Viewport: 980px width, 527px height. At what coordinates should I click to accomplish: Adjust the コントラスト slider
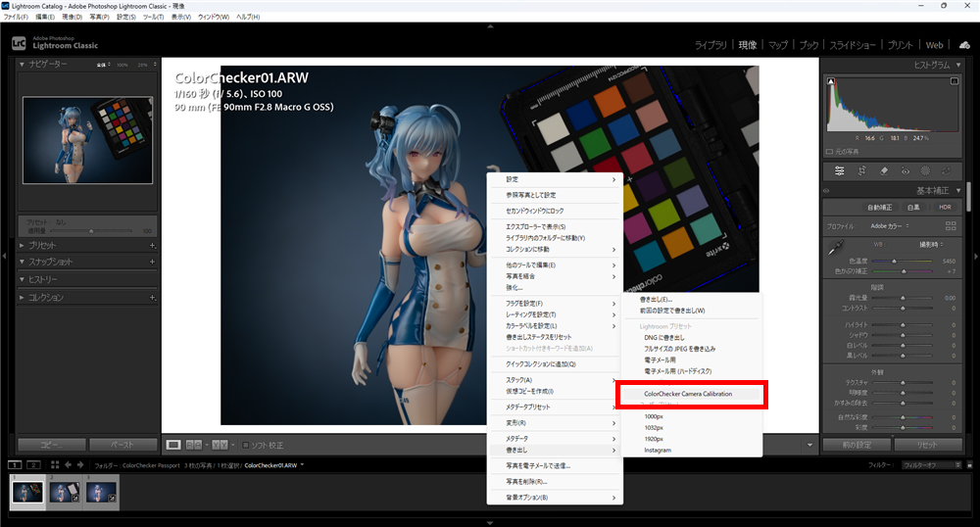point(902,309)
